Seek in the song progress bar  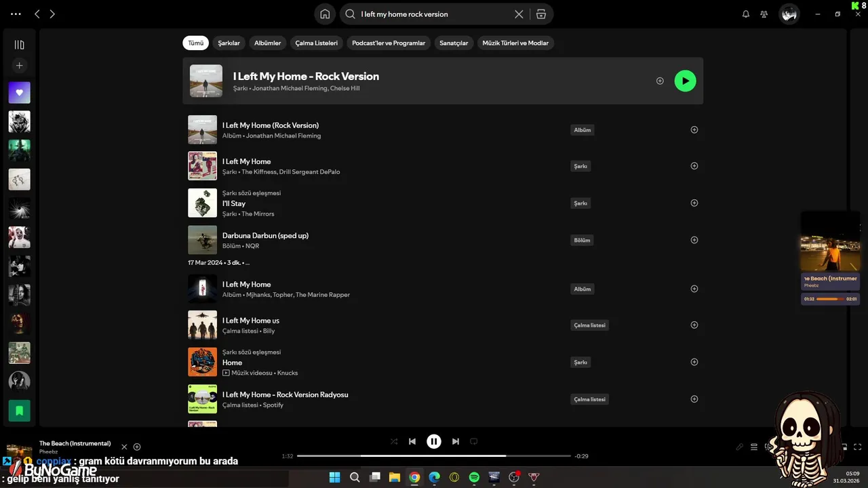pos(434,456)
